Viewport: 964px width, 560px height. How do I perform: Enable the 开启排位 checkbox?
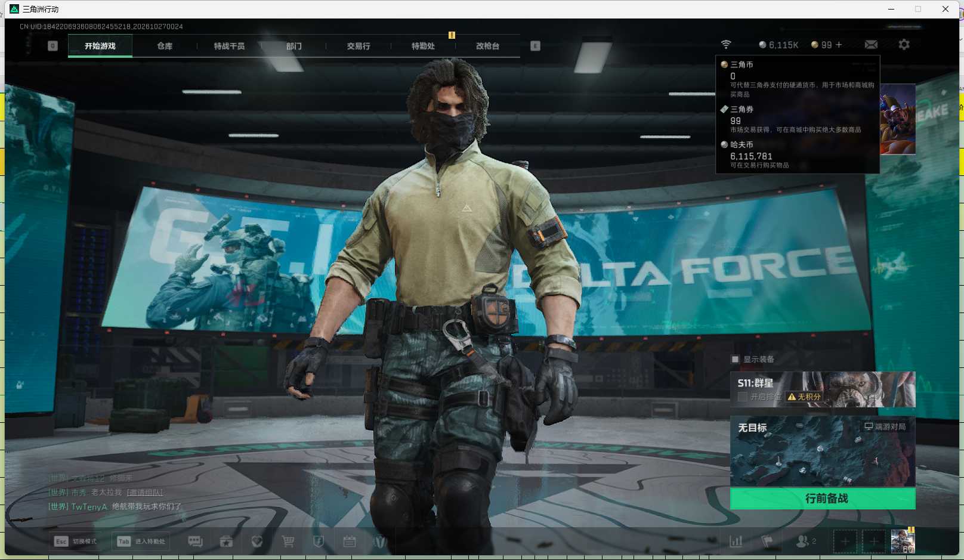743,397
